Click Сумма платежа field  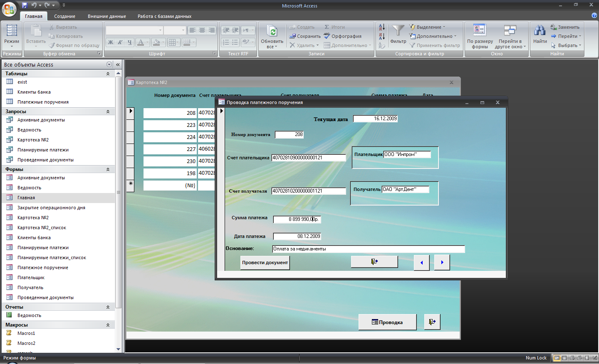(297, 219)
